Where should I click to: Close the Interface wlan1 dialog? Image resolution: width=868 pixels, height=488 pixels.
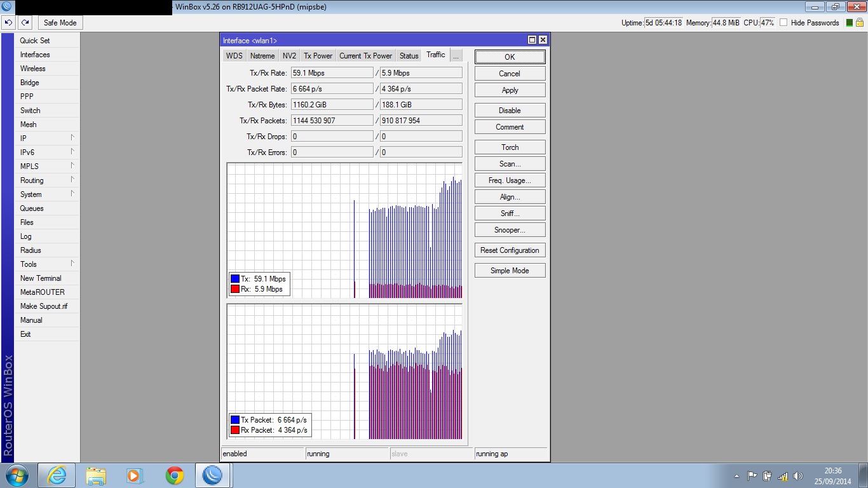tap(543, 40)
